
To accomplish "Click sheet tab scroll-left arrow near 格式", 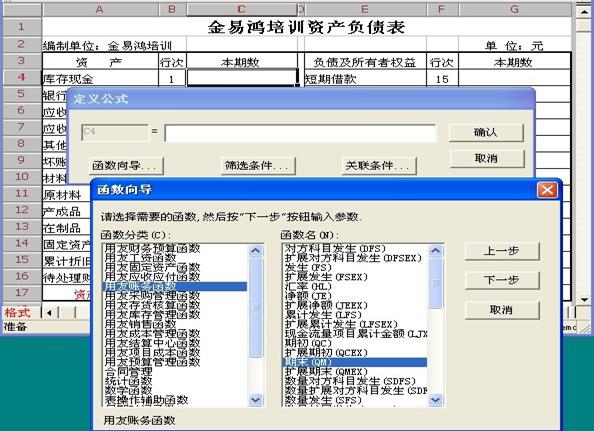I will [x=49, y=313].
